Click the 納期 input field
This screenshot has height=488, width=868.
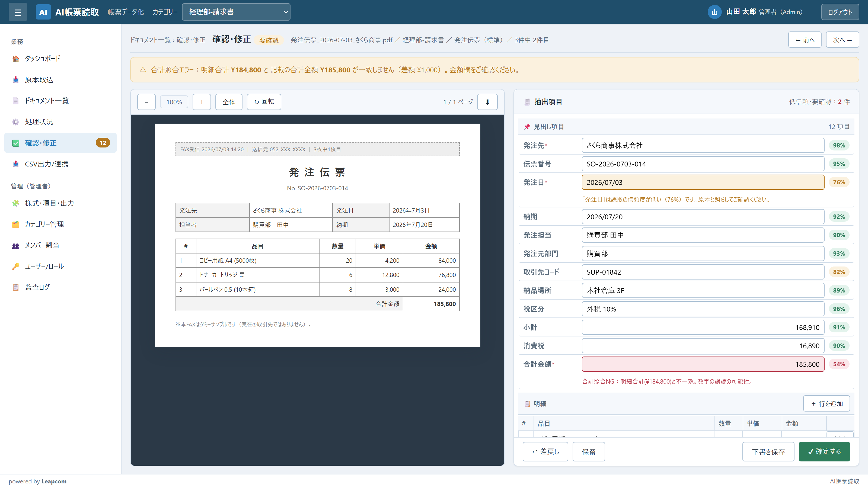(703, 217)
